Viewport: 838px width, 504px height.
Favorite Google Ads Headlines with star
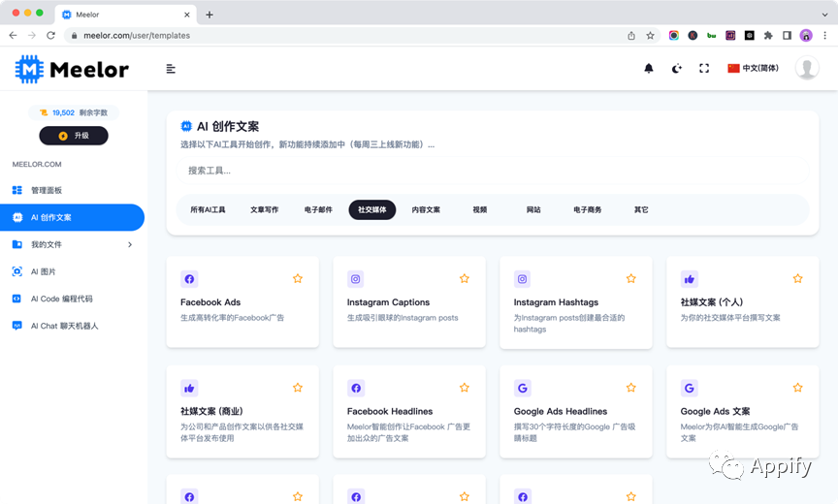tap(631, 388)
